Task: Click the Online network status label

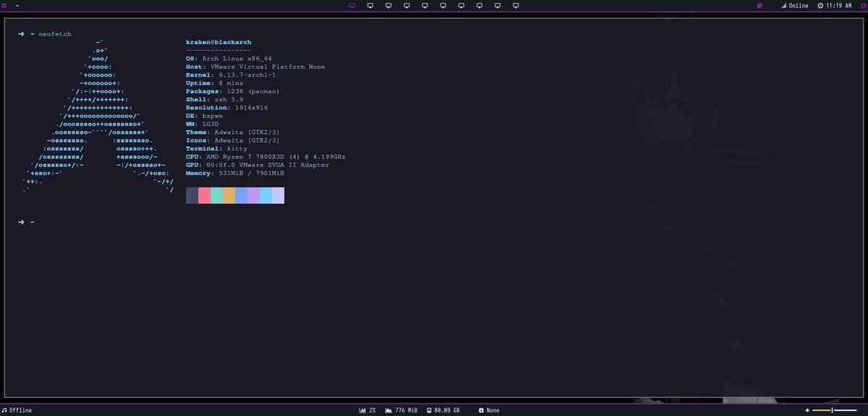Action: 799,5
